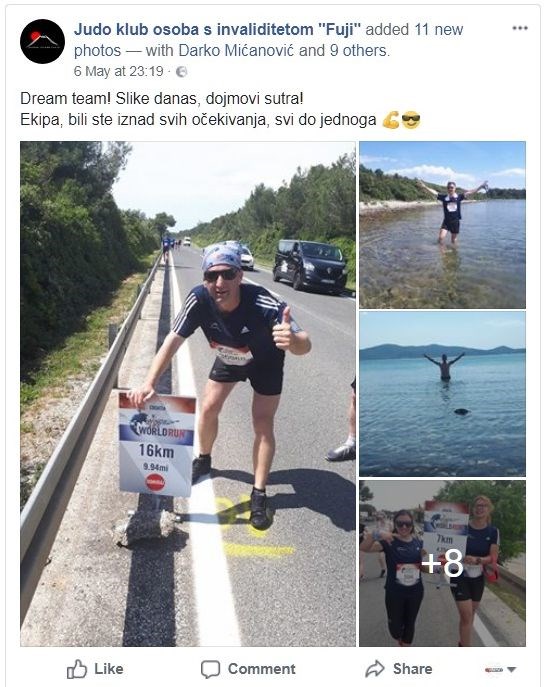Click the flexed biceps emoji
549x687 pixels.
click(x=391, y=120)
